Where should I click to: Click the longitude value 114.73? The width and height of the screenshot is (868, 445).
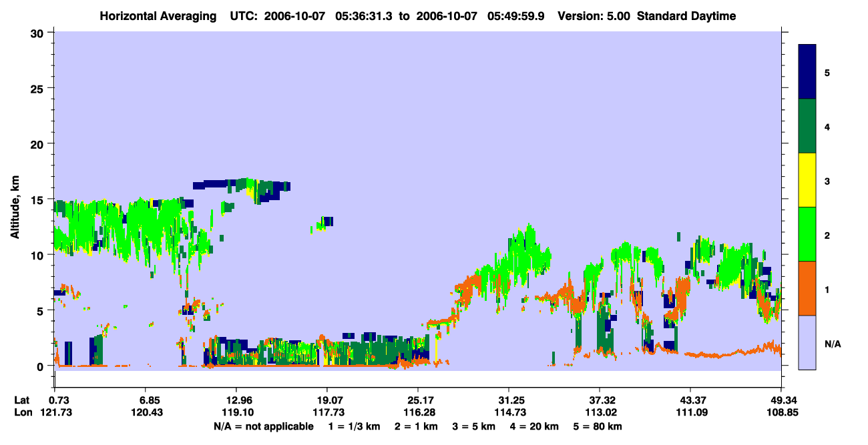(x=509, y=412)
